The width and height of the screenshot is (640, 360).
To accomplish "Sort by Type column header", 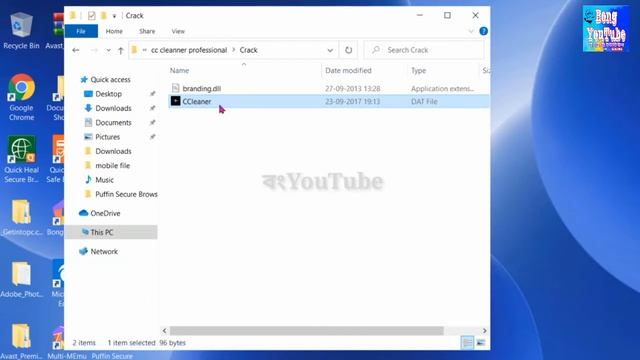I will coord(418,71).
